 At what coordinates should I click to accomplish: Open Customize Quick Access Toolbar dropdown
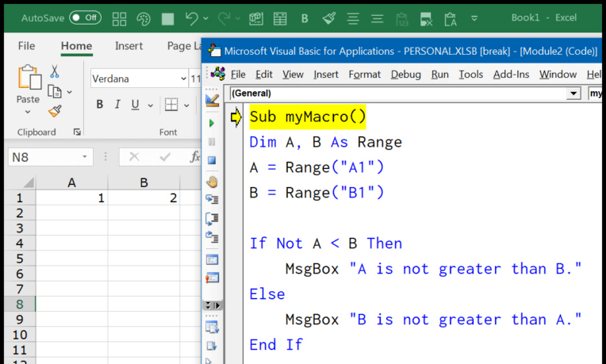[x=474, y=18]
